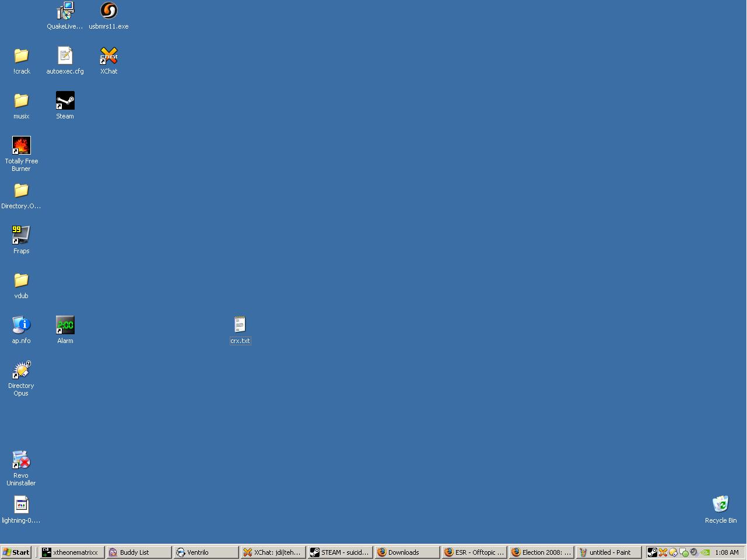The width and height of the screenshot is (747, 560).
Task: Select the usbmrs11.exe file icon
Action: pyautogui.click(x=108, y=11)
